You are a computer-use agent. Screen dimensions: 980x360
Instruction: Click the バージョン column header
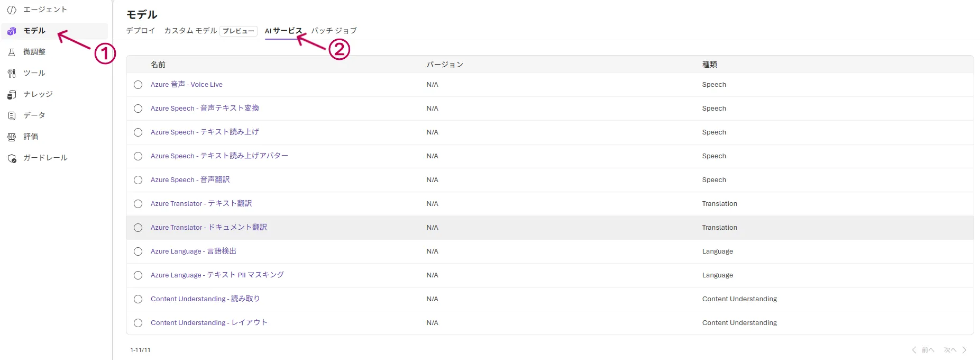[x=445, y=65]
